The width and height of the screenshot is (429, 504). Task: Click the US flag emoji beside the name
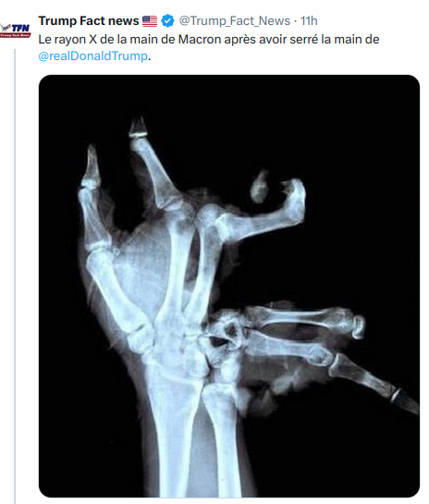tap(150, 21)
